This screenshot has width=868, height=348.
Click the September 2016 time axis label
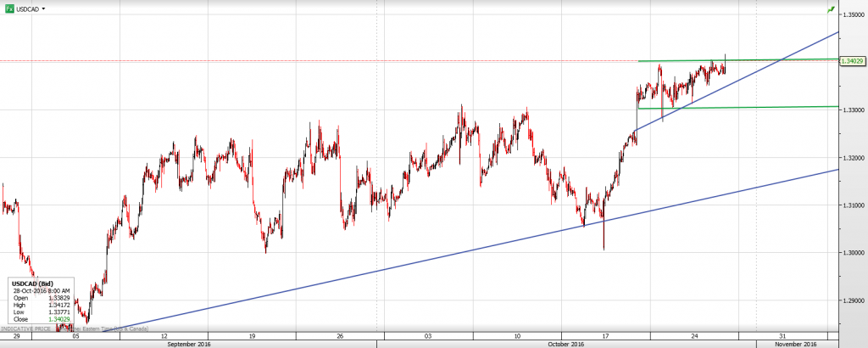pyautogui.click(x=189, y=344)
